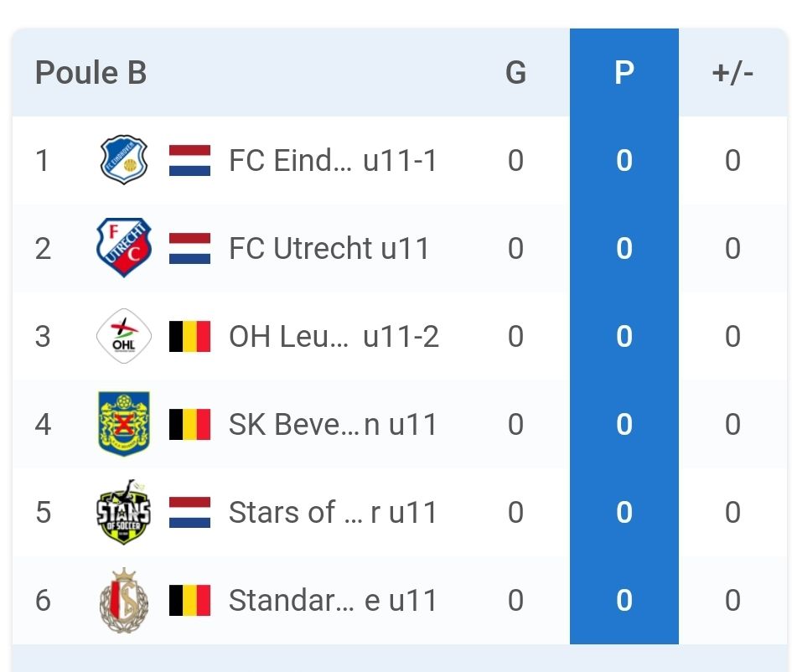Click the Poule B table title
Image resolution: width=792 pixels, height=672 pixels.
click(x=91, y=73)
